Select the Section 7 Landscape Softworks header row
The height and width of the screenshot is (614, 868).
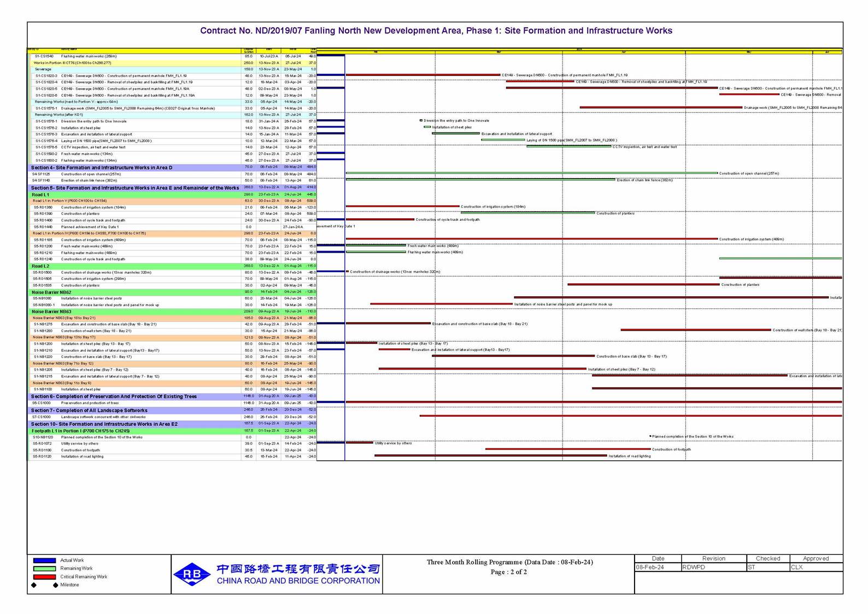tap(89, 410)
